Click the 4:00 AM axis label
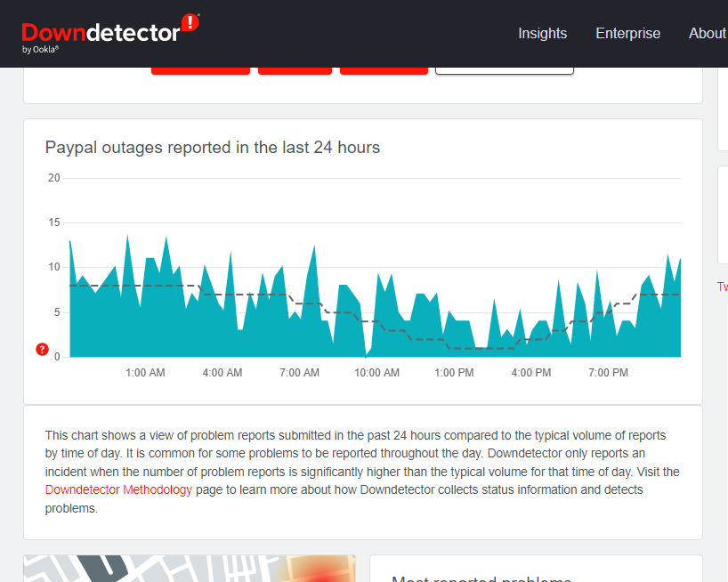728x582 pixels. (222, 373)
